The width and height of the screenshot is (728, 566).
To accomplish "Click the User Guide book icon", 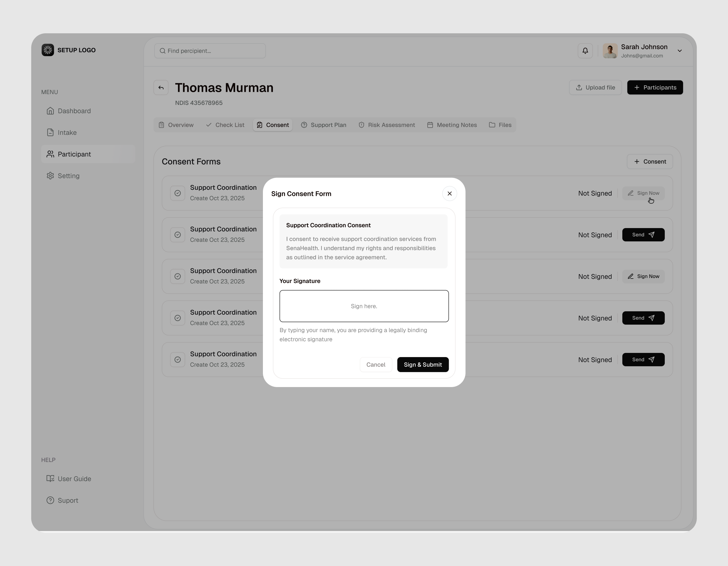I will pos(50,479).
